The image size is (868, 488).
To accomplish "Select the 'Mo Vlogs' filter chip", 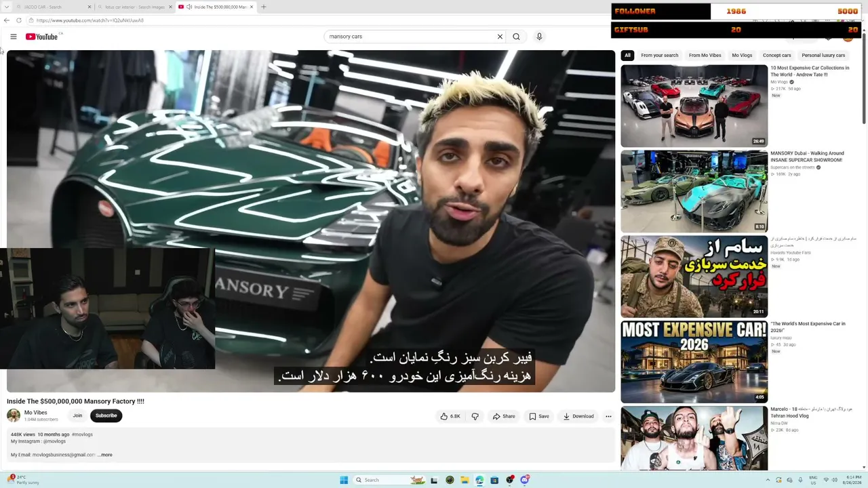I will click(742, 56).
